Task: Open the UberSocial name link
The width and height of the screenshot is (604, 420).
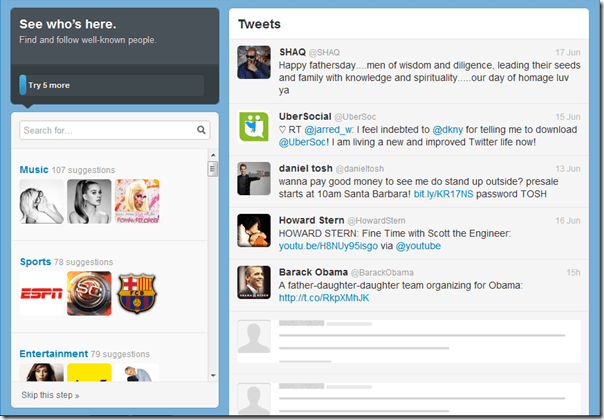Action: (x=305, y=116)
